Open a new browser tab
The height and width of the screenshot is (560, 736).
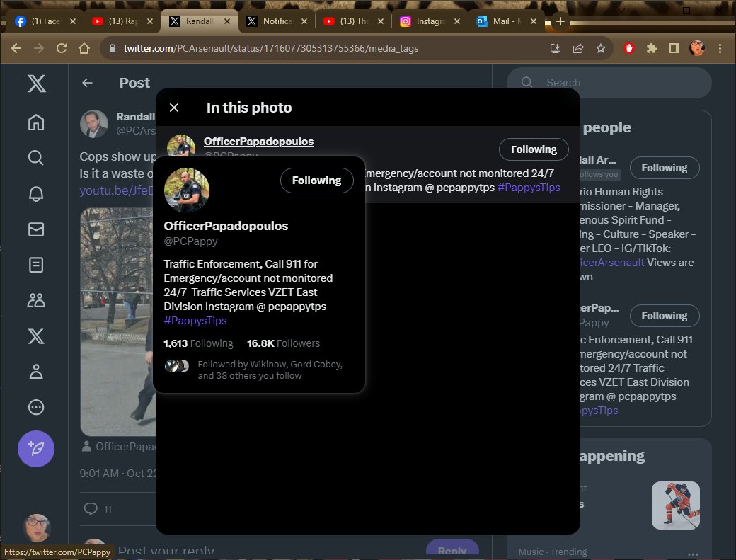pos(560,21)
